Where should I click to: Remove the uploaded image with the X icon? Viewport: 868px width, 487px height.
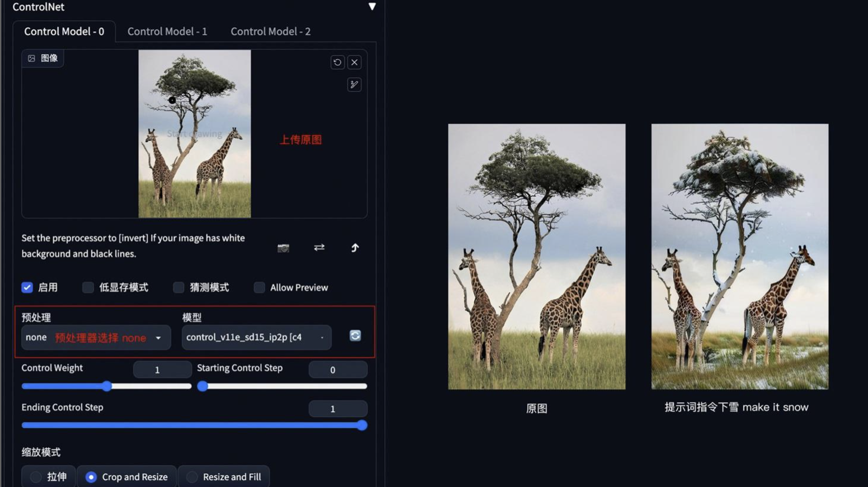point(354,62)
